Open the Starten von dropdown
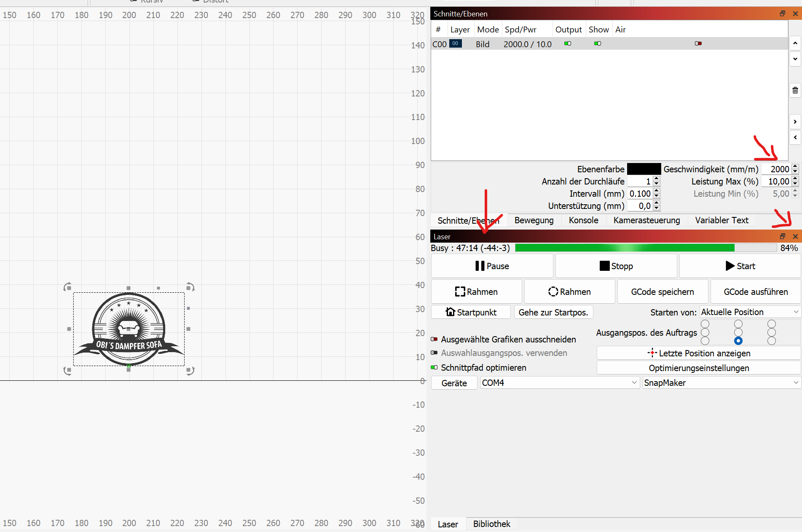 (x=750, y=312)
